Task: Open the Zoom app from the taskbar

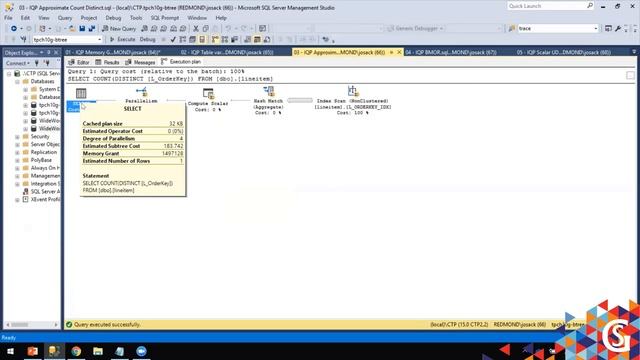Action: coord(141,351)
